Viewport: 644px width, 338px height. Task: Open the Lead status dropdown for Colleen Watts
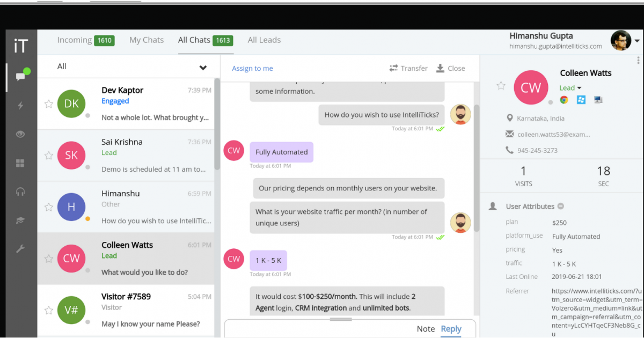[x=579, y=89]
